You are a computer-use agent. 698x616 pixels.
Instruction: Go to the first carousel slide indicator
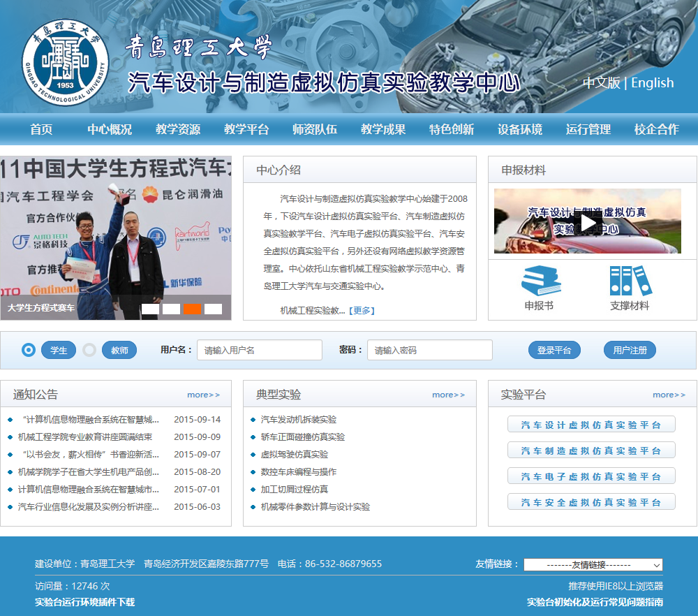click(150, 309)
